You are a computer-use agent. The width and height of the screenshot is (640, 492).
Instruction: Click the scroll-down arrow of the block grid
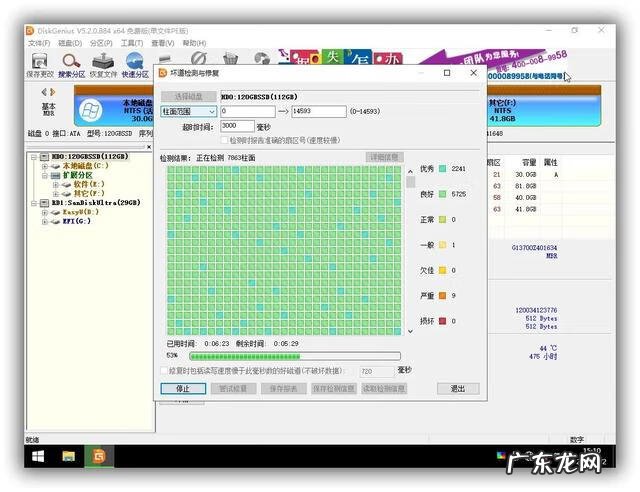tap(410, 332)
